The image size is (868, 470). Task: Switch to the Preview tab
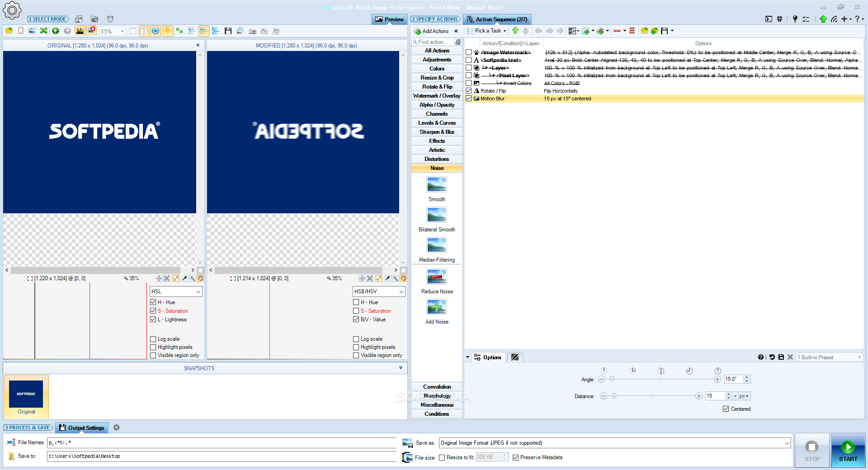tap(389, 19)
